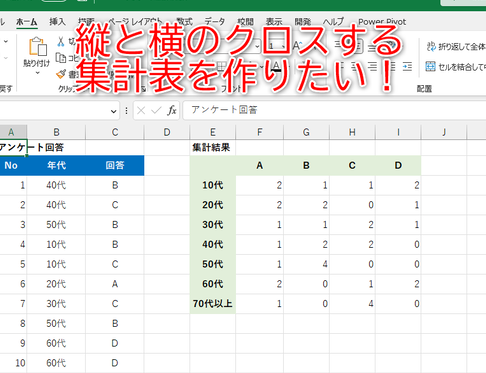Select the Format Painter brush icon

(61, 74)
